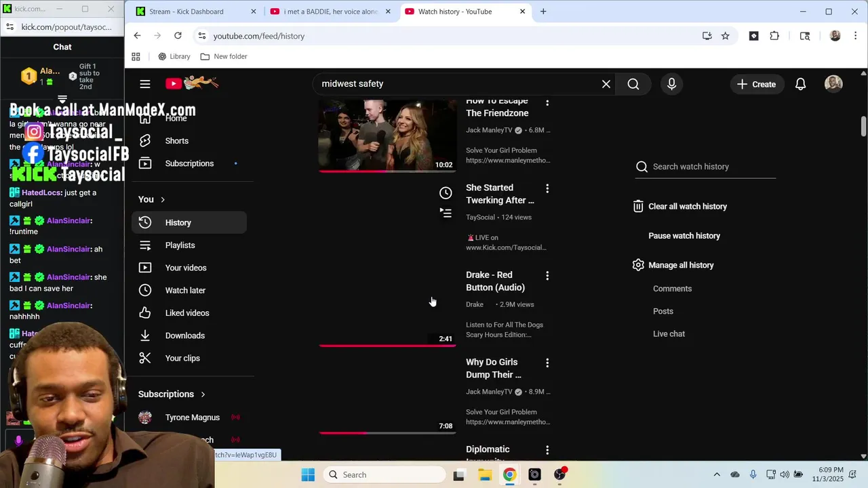Open Downloads in sidebar
This screenshot has height=488, width=868.
tap(189, 335)
